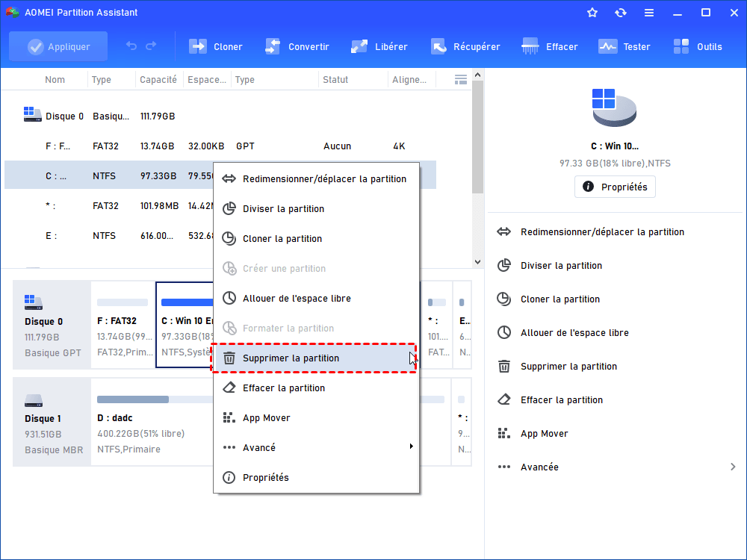Click the undo arrow icon
The height and width of the screenshot is (560, 747).
click(131, 46)
